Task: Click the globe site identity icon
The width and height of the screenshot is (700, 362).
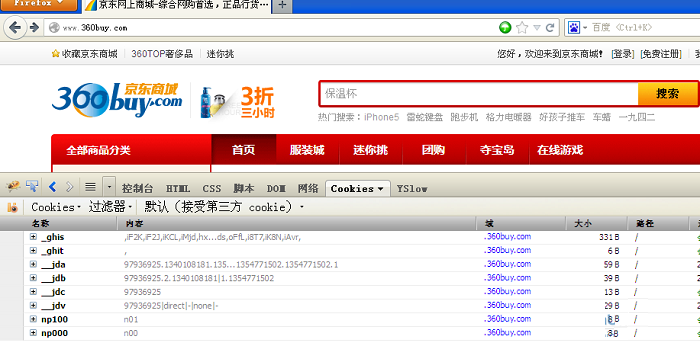Action: [54, 28]
